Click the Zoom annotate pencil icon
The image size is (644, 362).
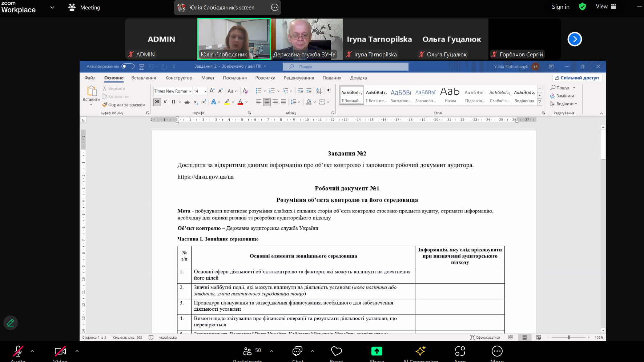point(11,323)
